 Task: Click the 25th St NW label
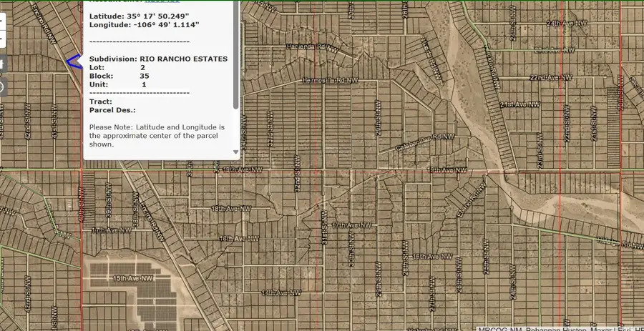[487, 257]
